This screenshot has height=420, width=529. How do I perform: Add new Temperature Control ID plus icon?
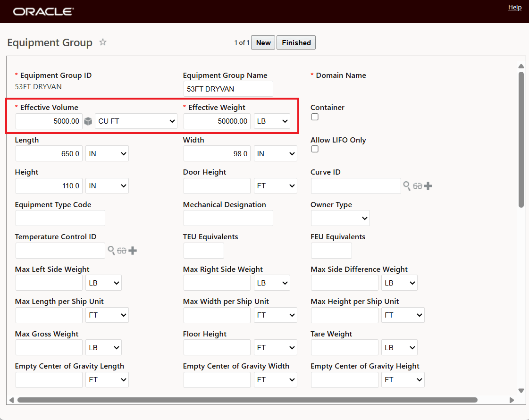tap(133, 251)
